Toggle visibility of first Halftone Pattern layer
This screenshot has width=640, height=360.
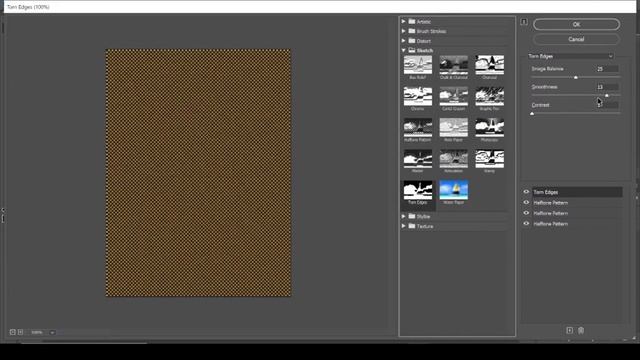pyautogui.click(x=526, y=202)
